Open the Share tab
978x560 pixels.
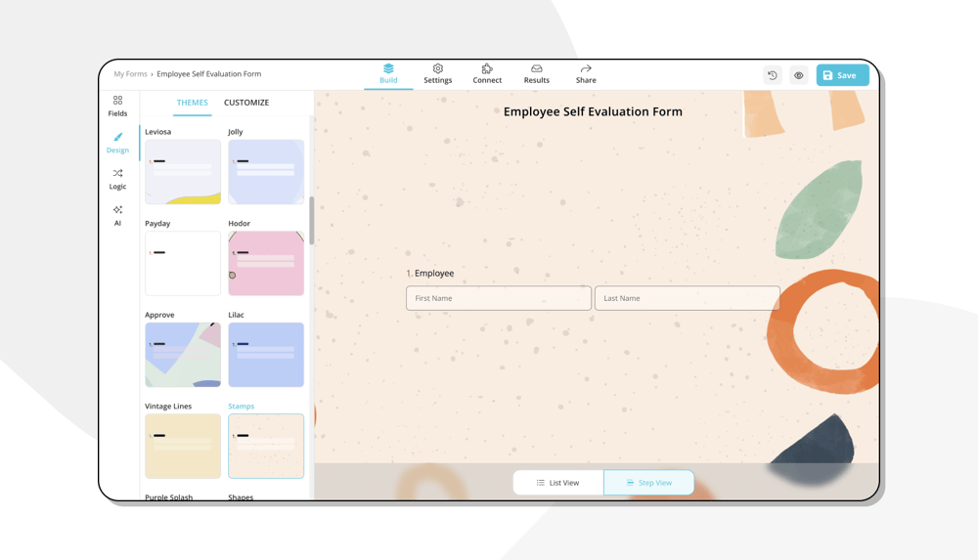[586, 74]
